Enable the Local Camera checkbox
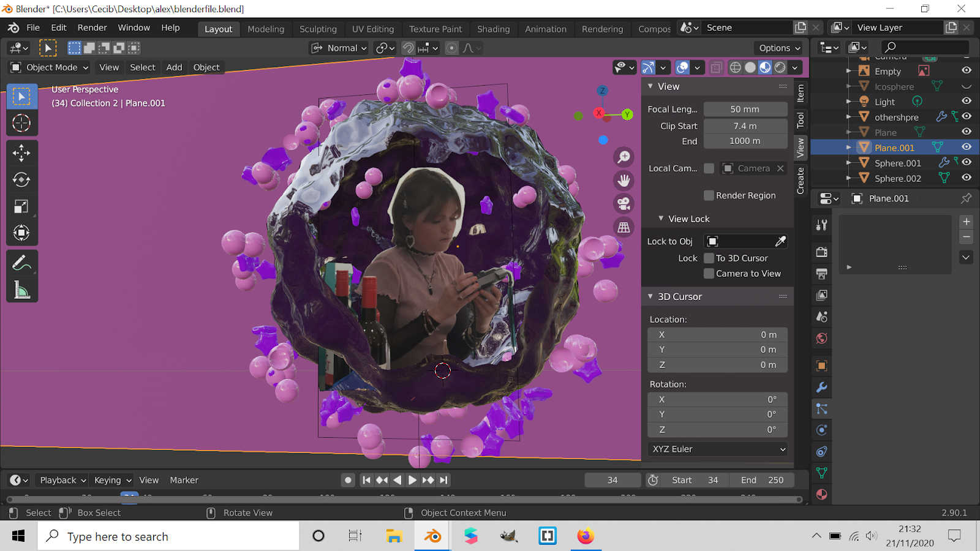Screen dimensions: 980x551 tap(709, 168)
